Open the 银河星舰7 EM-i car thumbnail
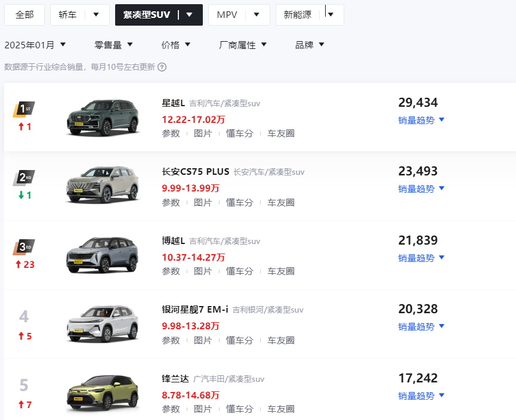The image size is (516, 420). pyautogui.click(x=103, y=324)
